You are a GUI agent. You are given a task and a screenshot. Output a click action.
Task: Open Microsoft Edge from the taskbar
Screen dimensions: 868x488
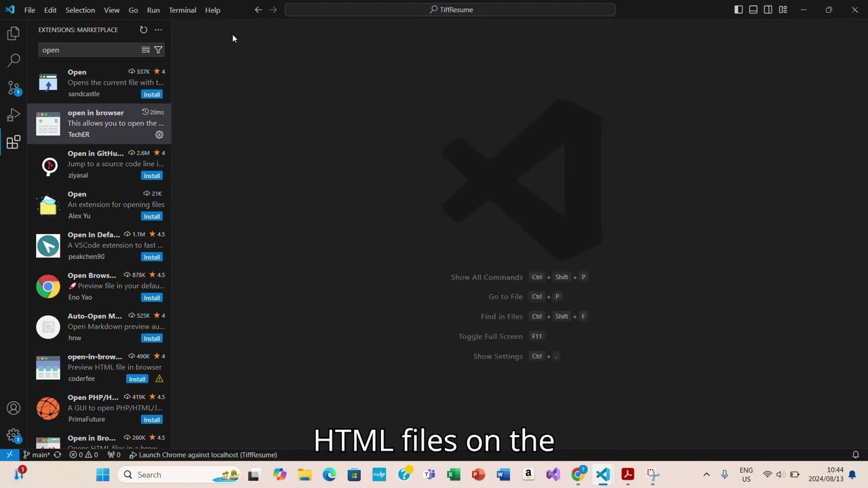pyautogui.click(x=329, y=474)
